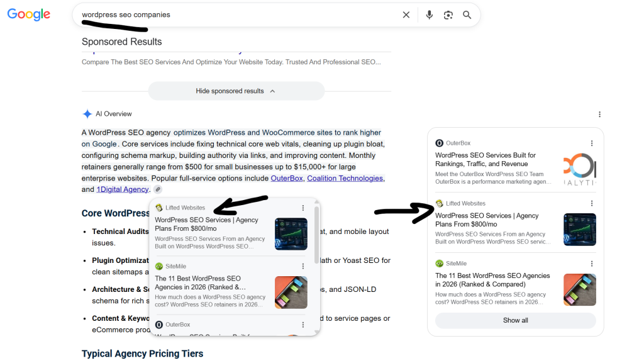Viewport: 644px width, 363px height.
Task: Start voice search with the microphone icon
Action: click(x=429, y=14)
